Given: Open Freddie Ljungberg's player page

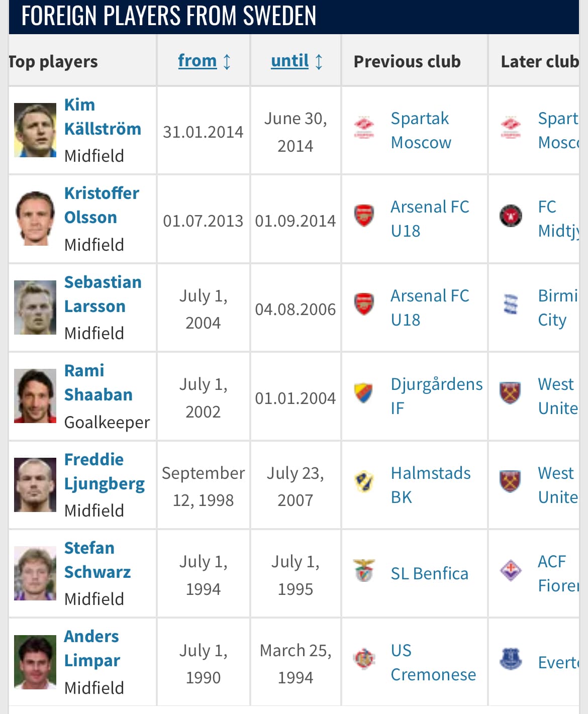Looking at the screenshot, I should pyautogui.click(x=104, y=471).
